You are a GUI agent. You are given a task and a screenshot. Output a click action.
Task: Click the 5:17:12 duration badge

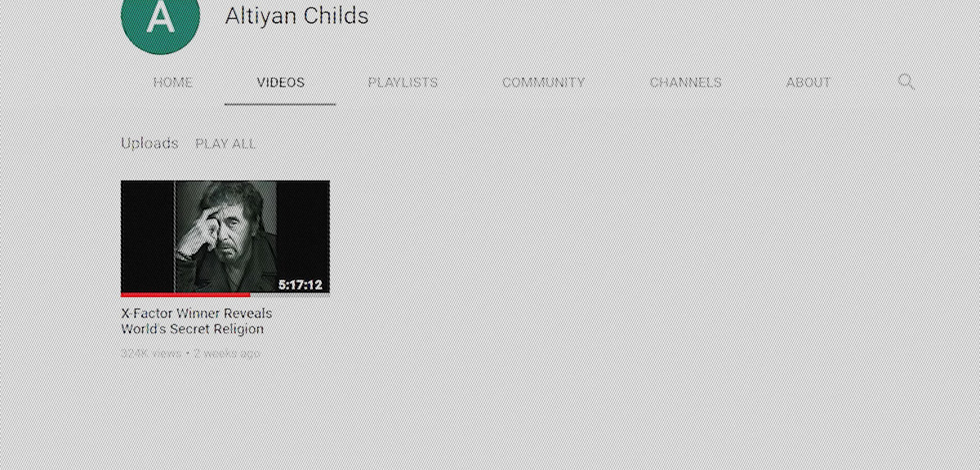point(301,285)
